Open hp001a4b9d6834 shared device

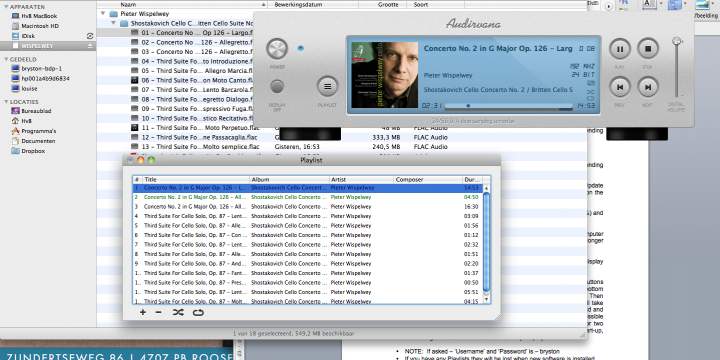coord(40,79)
